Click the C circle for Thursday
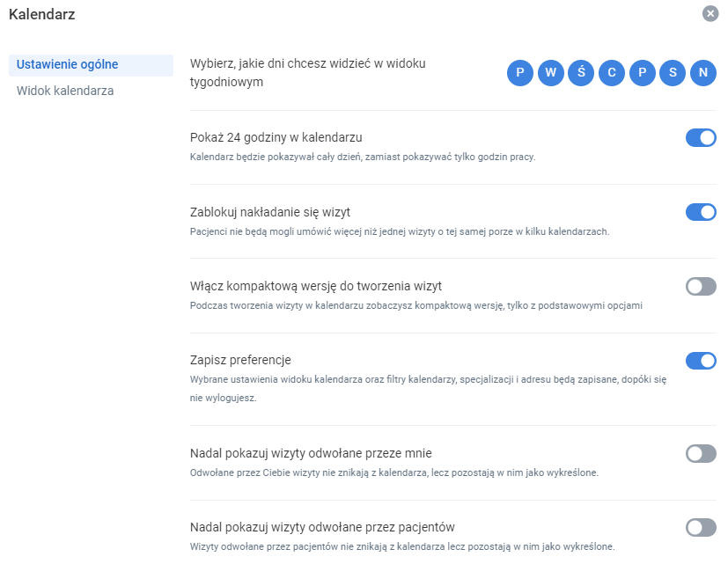728x564 pixels. (x=611, y=73)
